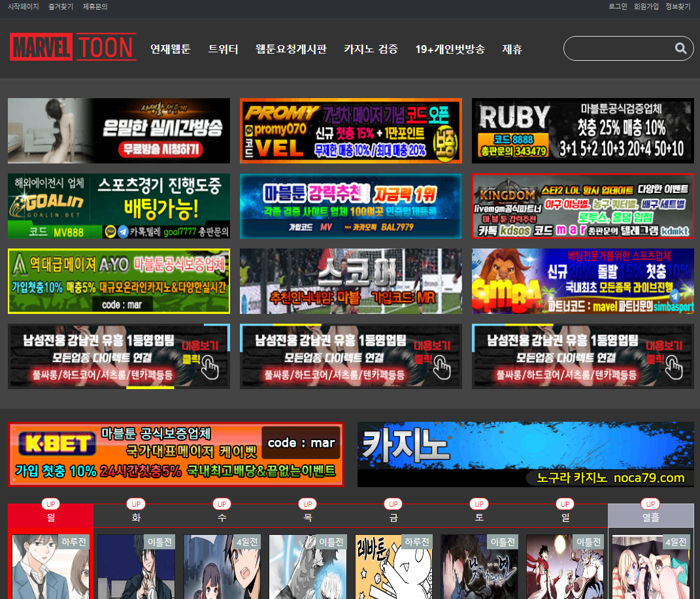Image resolution: width=700 pixels, height=599 pixels.
Task: Open the 카지노 검증 menu
Action: tap(371, 48)
